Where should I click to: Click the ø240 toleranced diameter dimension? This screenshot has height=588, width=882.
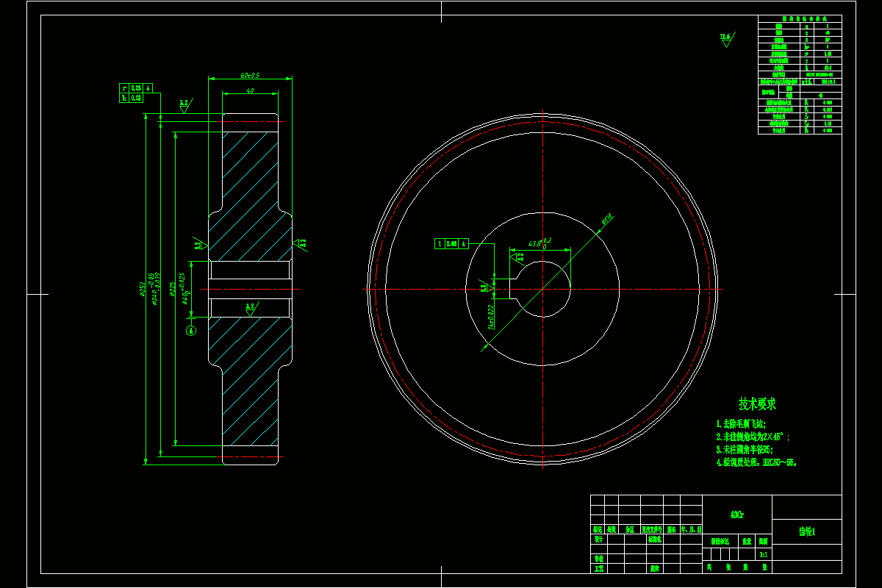(155, 287)
